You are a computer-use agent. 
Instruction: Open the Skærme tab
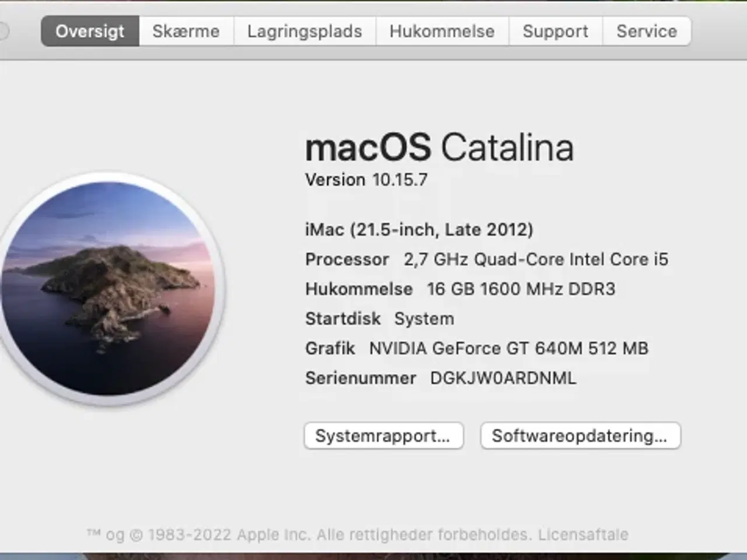click(x=186, y=31)
